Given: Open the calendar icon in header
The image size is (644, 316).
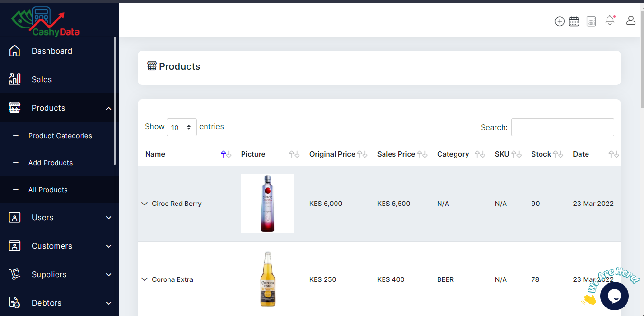Looking at the screenshot, I should (574, 21).
